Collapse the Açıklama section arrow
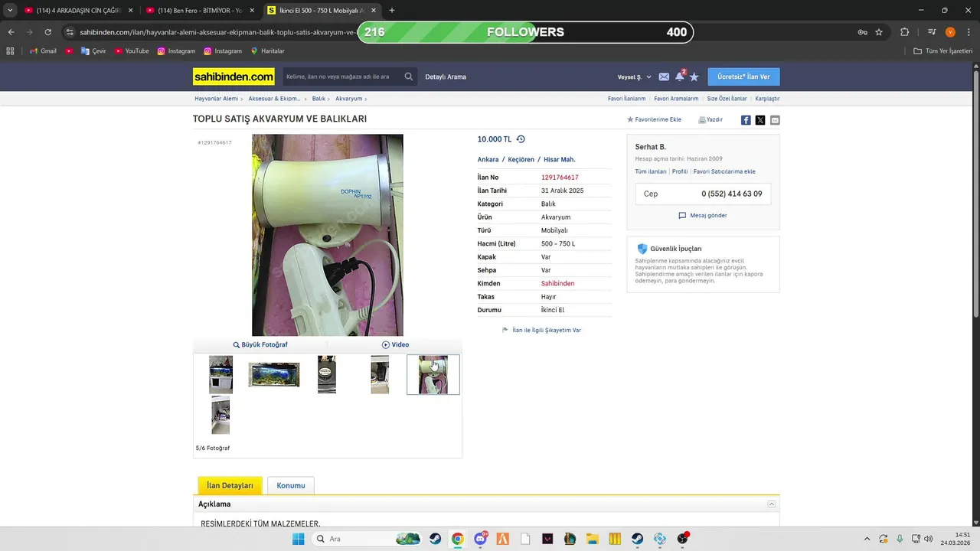Image resolution: width=980 pixels, height=551 pixels. point(772,504)
